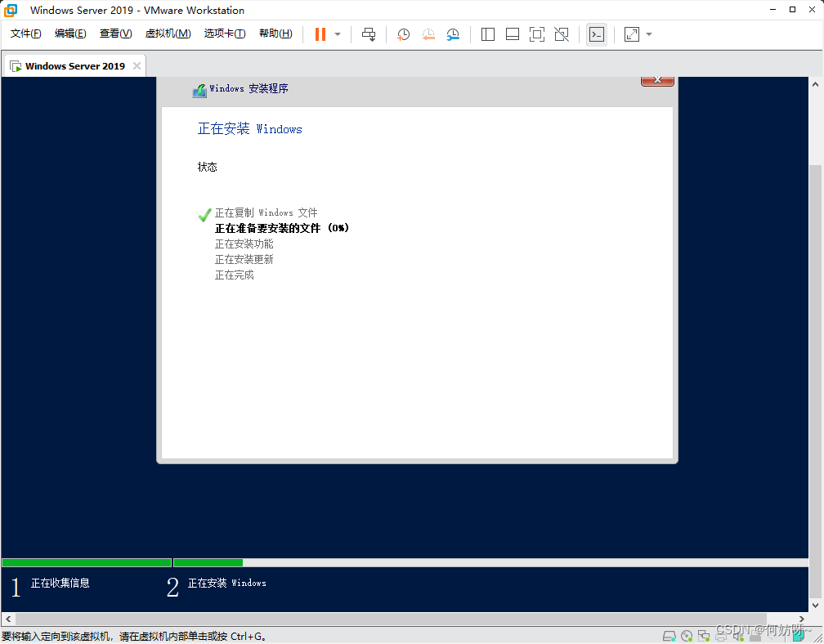
Task: Select the Windows Server 2019 tab
Action: (x=74, y=66)
